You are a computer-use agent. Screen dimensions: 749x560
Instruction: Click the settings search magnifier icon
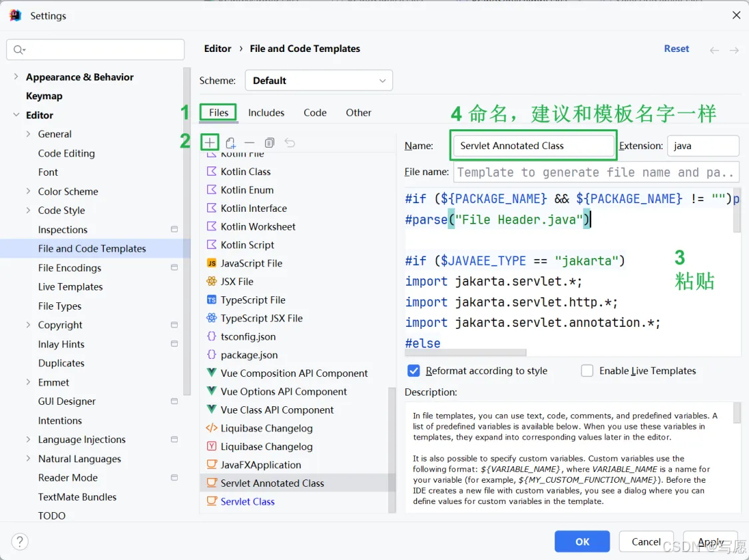click(x=19, y=50)
